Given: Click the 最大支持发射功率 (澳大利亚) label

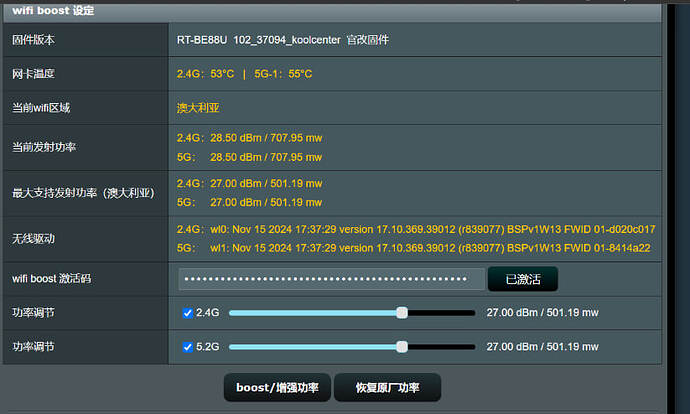Looking at the screenshot, I should 83,193.
